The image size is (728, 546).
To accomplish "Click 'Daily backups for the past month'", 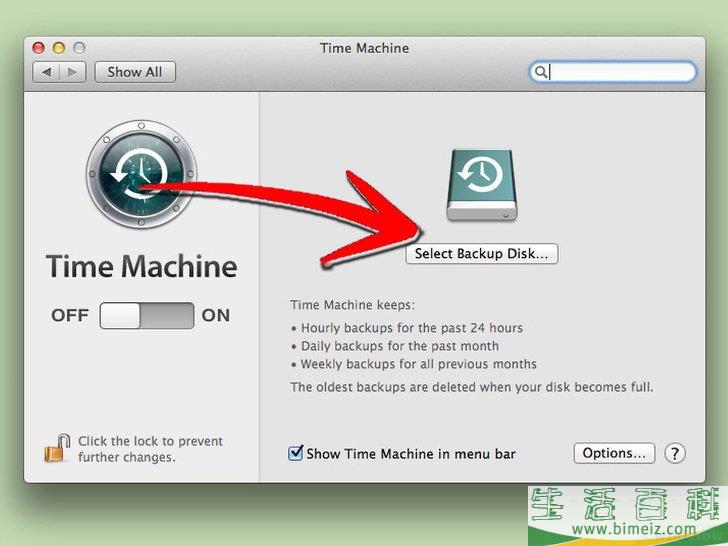I will (x=400, y=346).
